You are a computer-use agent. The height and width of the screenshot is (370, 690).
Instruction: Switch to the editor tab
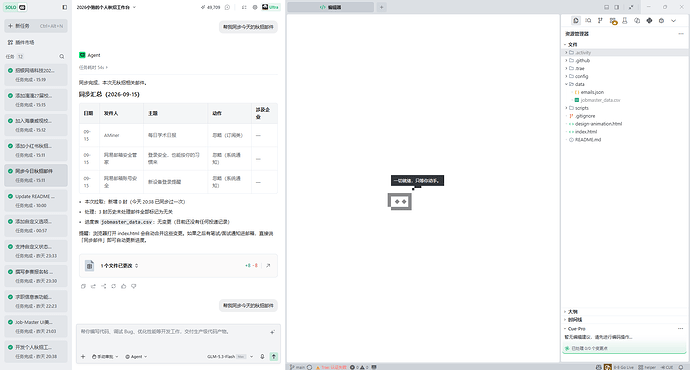pyautogui.click(x=330, y=7)
